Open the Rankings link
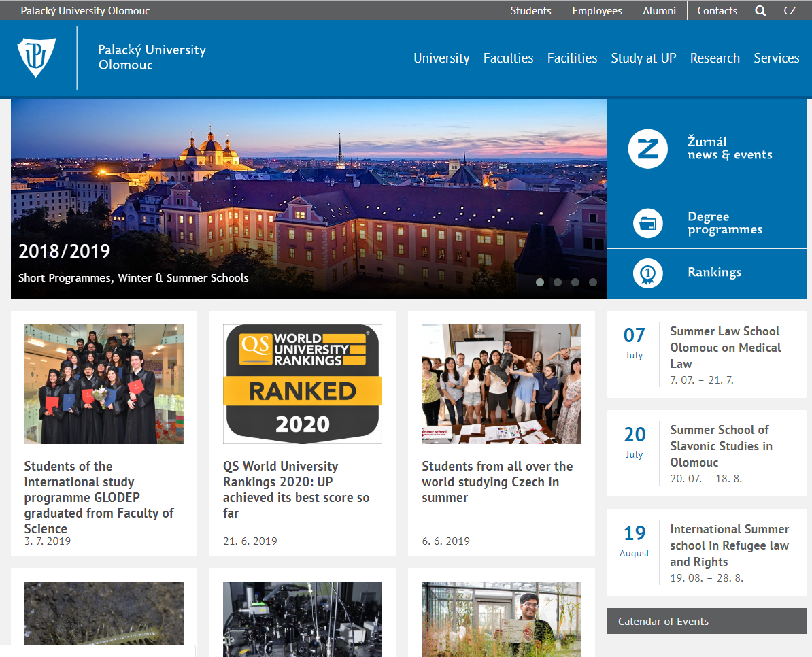 (x=714, y=272)
